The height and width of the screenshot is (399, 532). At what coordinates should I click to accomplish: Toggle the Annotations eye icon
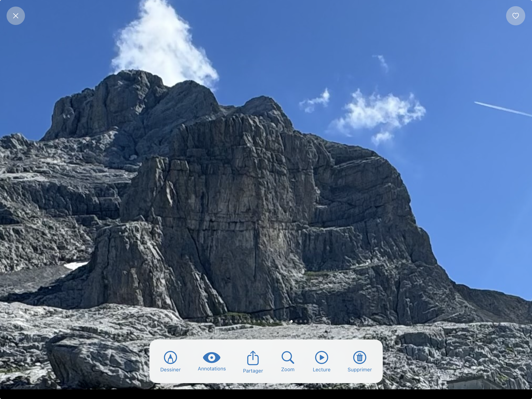pyautogui.click(x=212, y=357)
